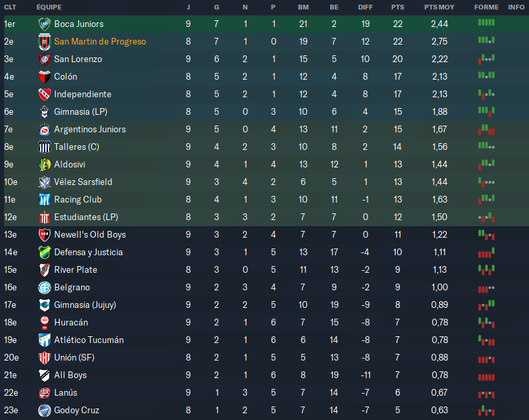The width and height of the screenshot is (529, 420).
Task: Click the Independiente club badge
Action: click(45, 94)
